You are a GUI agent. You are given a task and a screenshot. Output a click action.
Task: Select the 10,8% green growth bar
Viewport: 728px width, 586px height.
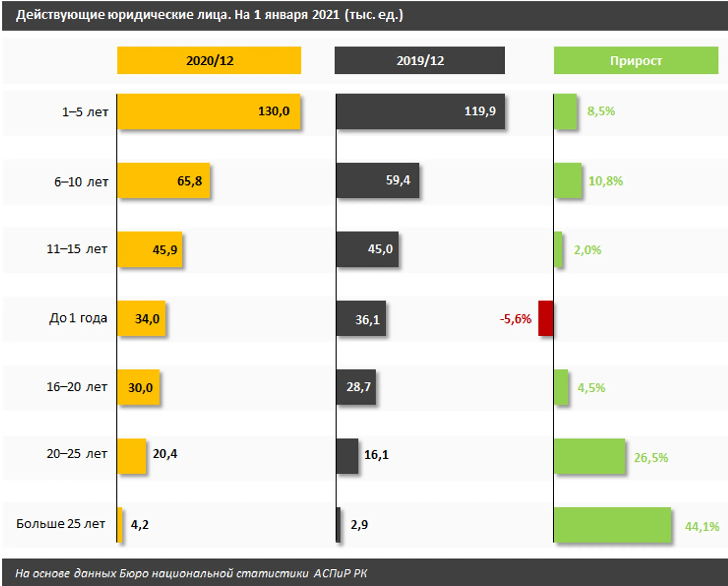tap(568, 180)
